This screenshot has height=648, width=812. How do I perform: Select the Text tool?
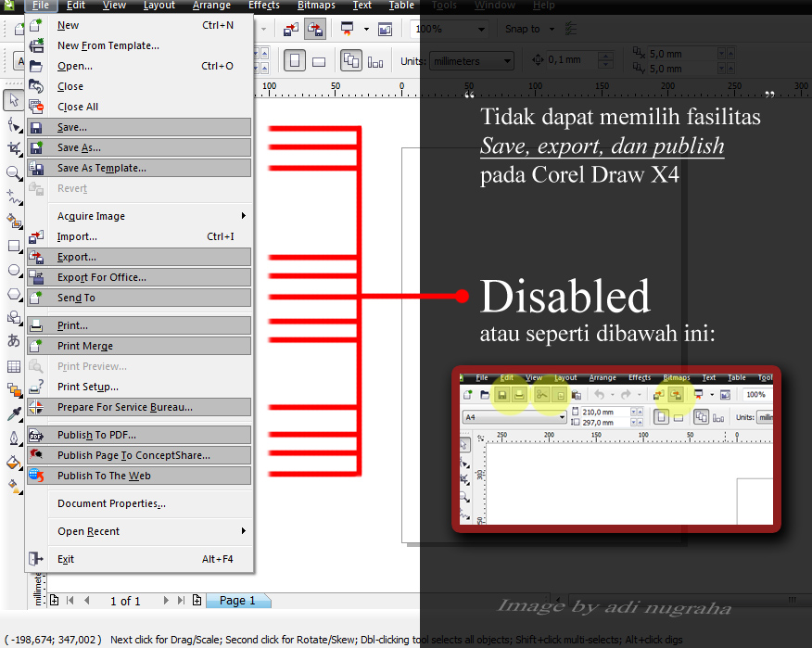click(x=12, y=340)
